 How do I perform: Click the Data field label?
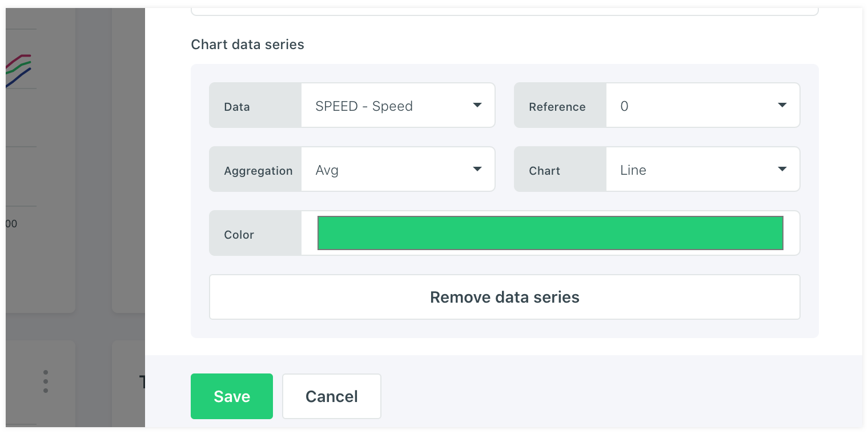(x=237, y=107)
